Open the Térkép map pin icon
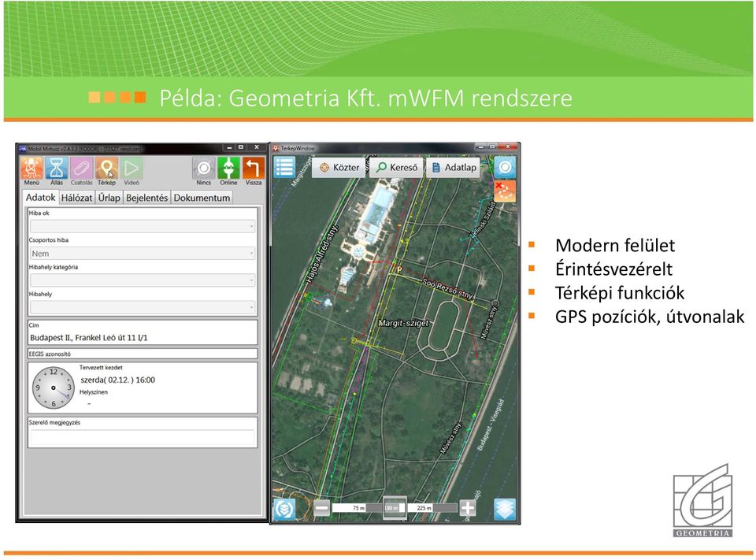Screen dimensions: 756x560 106,169
